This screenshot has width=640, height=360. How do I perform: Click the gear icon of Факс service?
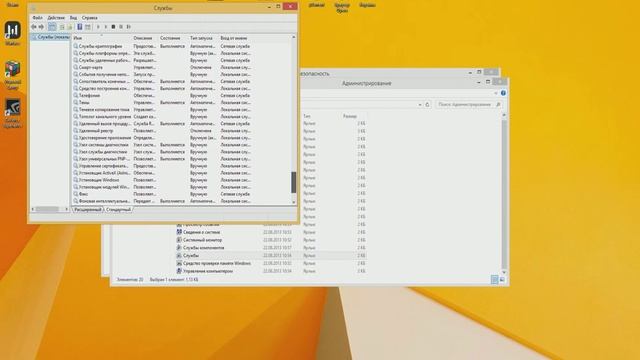(x=76, y=194)
